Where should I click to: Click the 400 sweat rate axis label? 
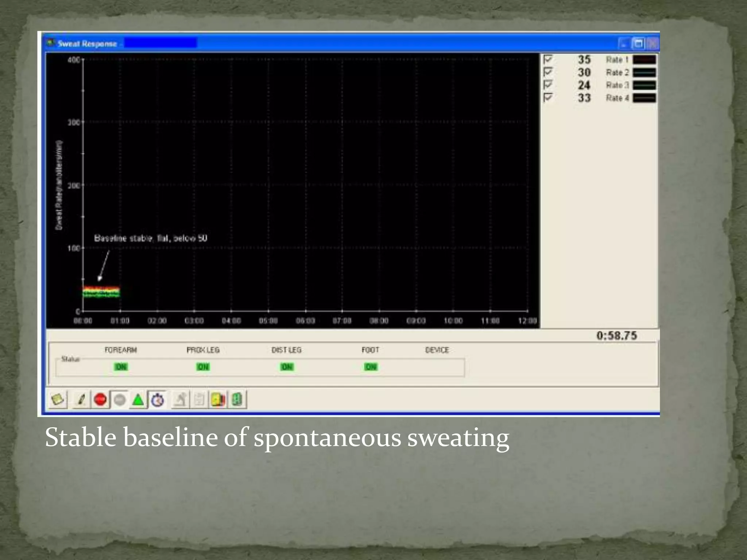[74, 59]
